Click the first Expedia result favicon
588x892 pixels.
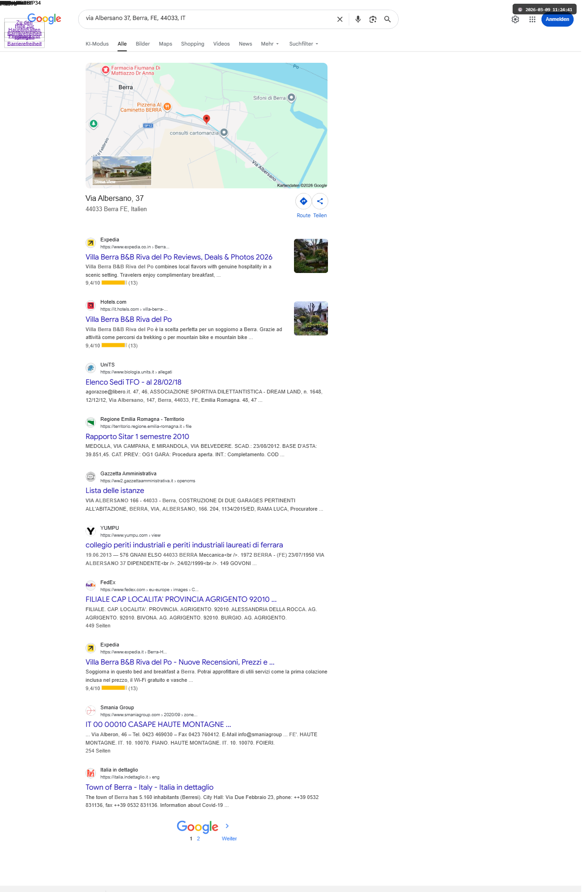91,243
